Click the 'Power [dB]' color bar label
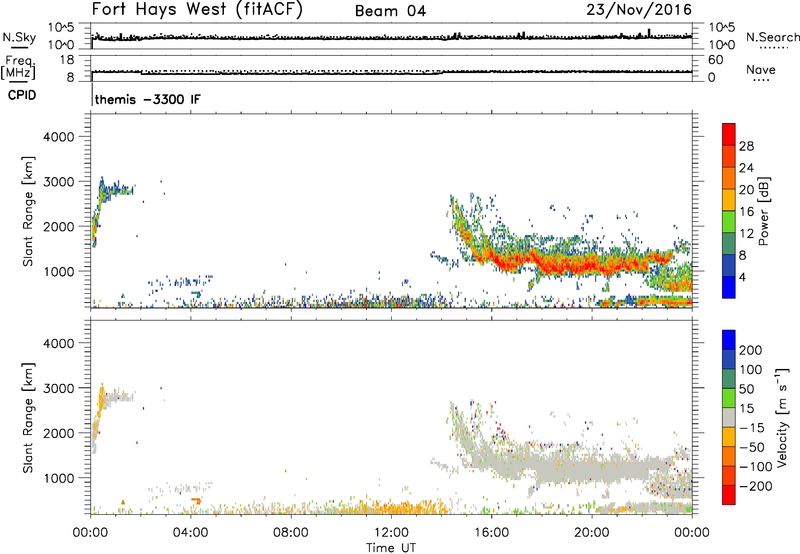Viewport: 800px width, 554px height. pyautogui.click(x=764, y=211)
